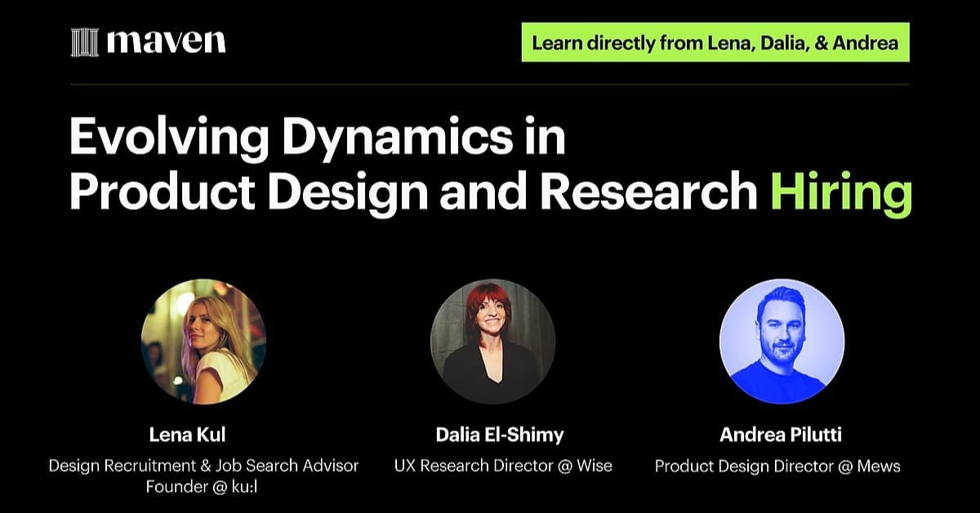Click 'Design Recruitment & Job Search Advisor' text
The width and height of the screenshot is (980, 513).
(x=203, y=466)
